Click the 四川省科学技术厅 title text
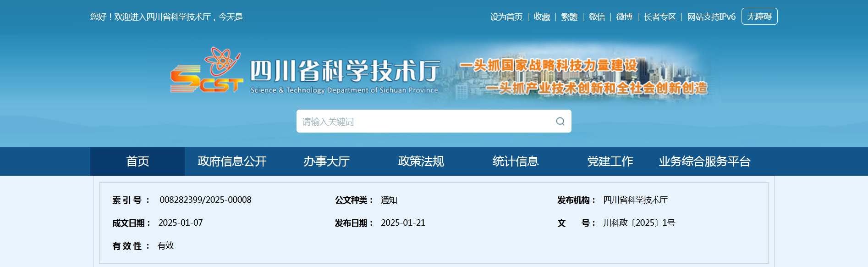This screenshot has height=267, width=868. tap(345, 71)
